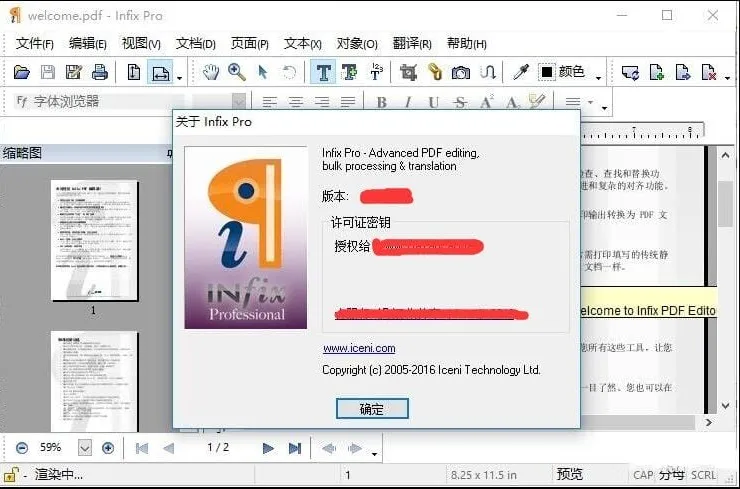This screenshot has width=740, height=489.
Task: Select page 1 thumbnail
Action: (x=93, y=240)
